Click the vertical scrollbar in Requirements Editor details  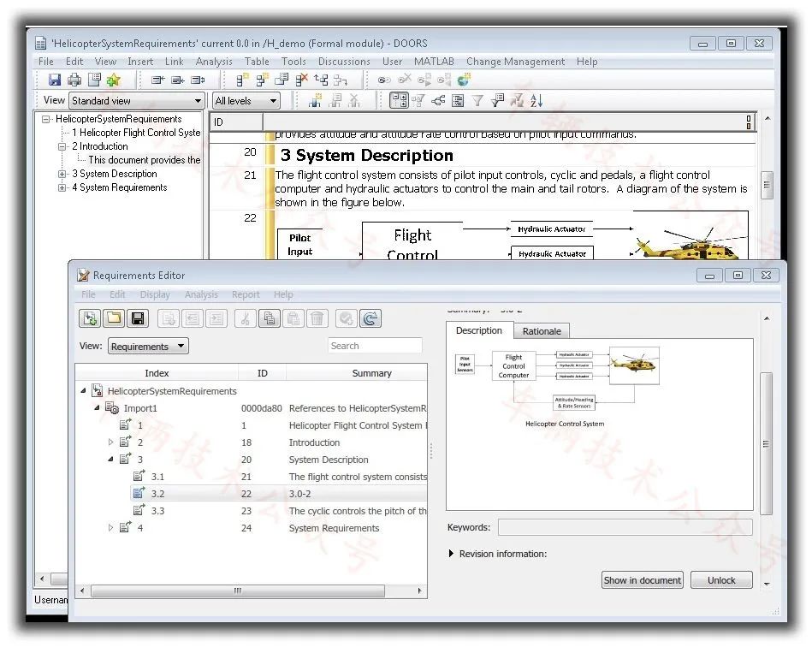coord(767,443)
